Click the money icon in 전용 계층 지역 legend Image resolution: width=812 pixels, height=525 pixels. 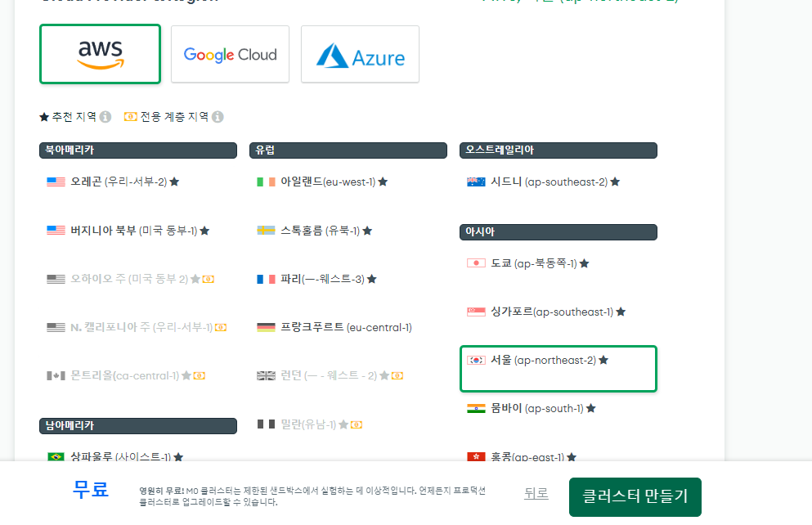pyautogui.click(x=131, y=117)
